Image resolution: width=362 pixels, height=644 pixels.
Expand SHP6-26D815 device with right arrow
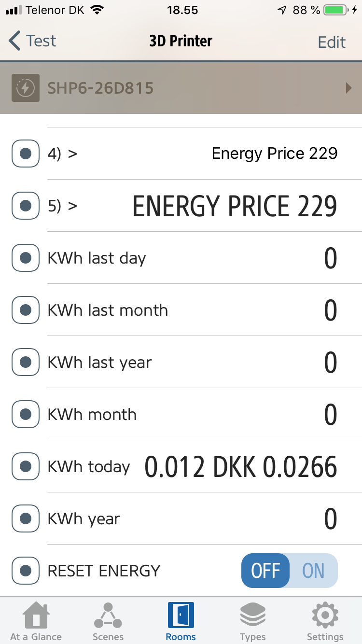coord(348,88)
